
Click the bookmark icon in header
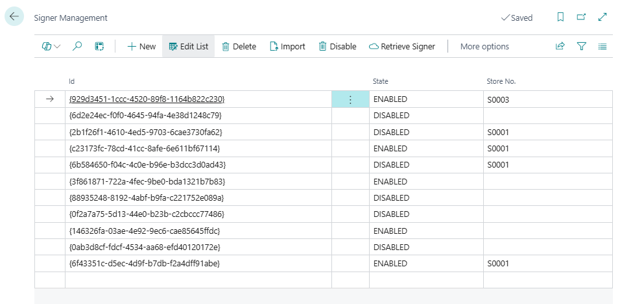pos(560,18)
